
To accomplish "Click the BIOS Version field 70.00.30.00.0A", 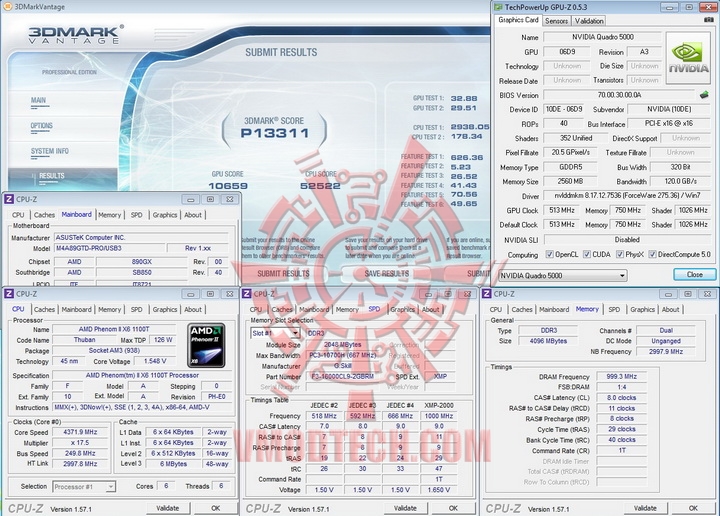I will [x=619, y=95].
